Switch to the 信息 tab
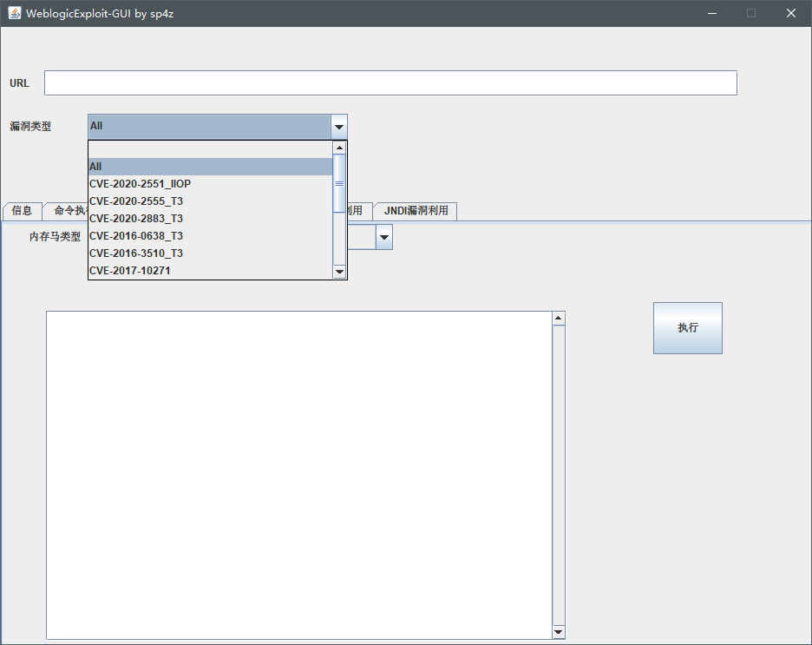 tap(22, 211)
